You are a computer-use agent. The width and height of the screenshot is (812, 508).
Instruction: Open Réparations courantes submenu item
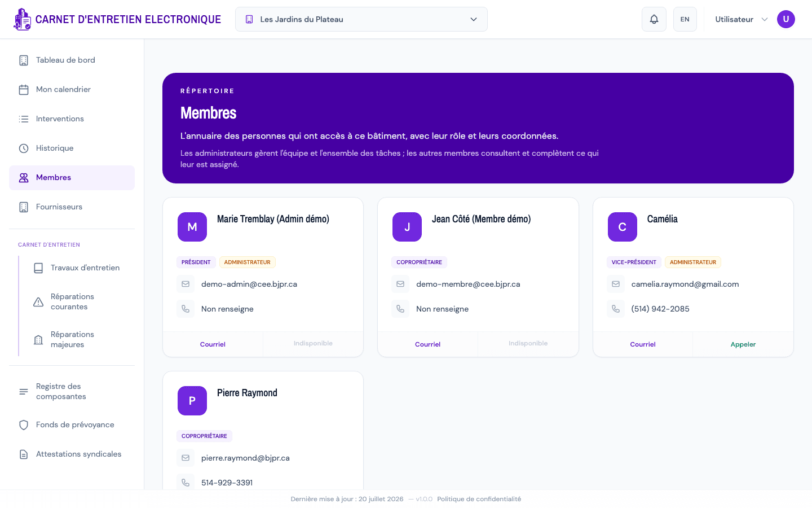(x=79, y=302)
